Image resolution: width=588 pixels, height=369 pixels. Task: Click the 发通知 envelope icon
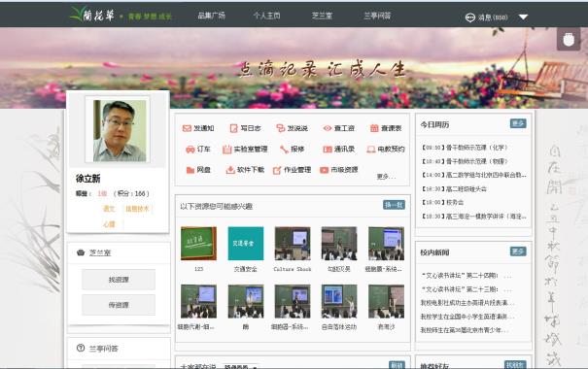tap(187, 128)
